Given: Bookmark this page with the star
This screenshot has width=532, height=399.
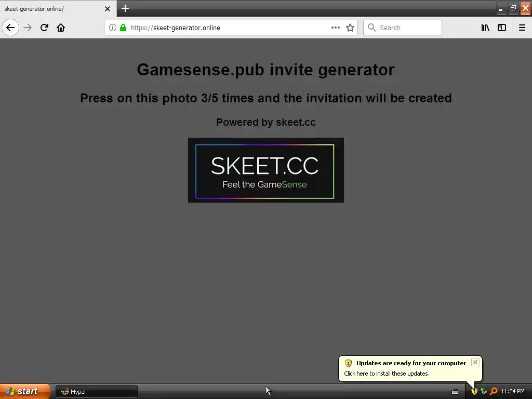Looking at the screenshot, I should [x=350, y=28].
